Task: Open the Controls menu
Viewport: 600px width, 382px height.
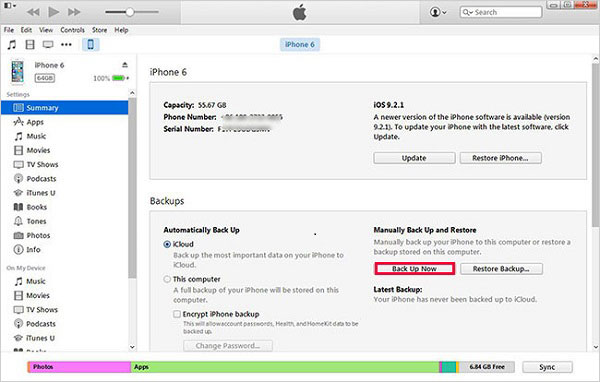Action: pyautogui.click(x=72, y=30)
